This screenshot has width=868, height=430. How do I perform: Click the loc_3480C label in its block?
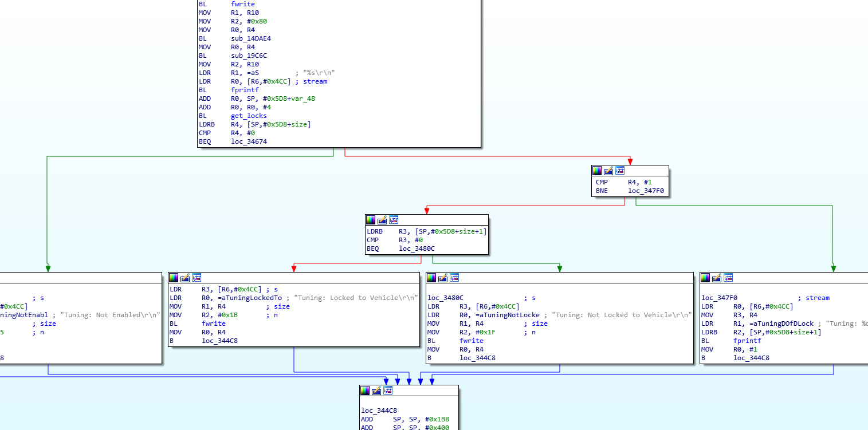tap(446, 298)
